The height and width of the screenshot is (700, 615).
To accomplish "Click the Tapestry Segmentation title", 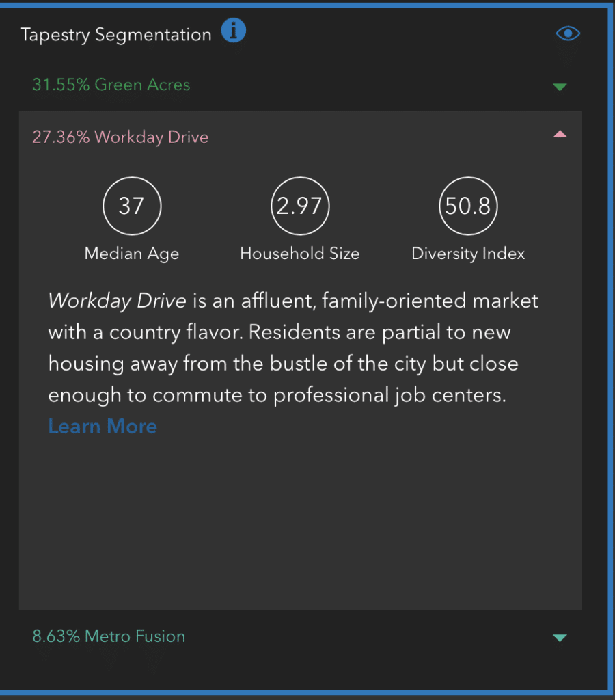I will pos(116,35).
